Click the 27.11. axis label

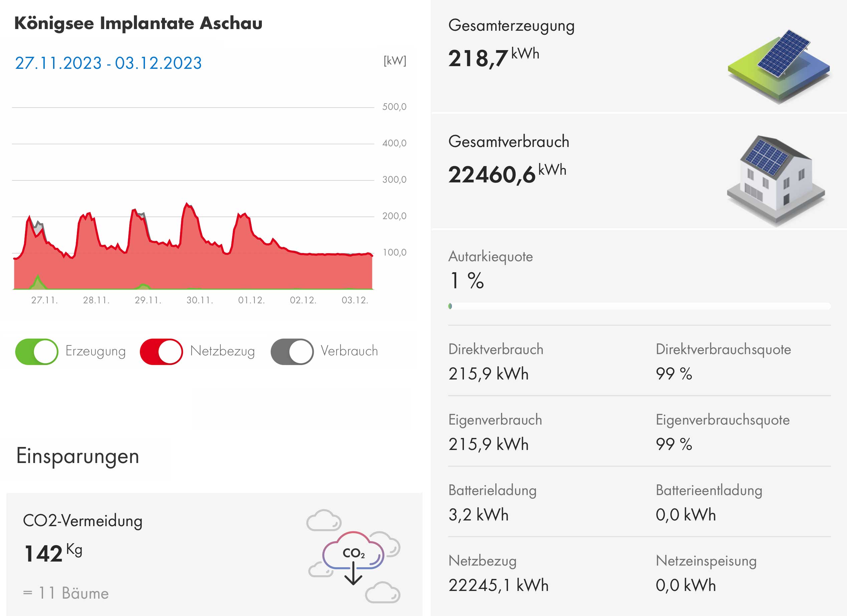pyautogui.click(x=44, y=300)
